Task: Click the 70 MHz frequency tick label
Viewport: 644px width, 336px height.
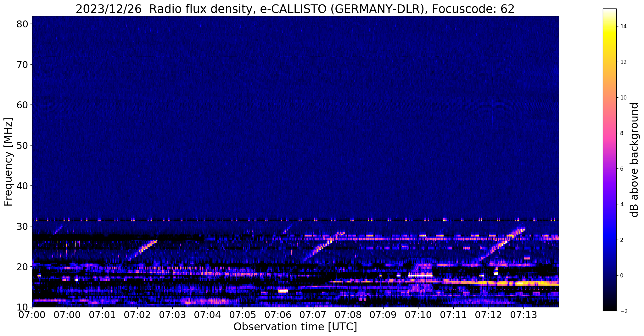Action: click(x=23, y=65)
